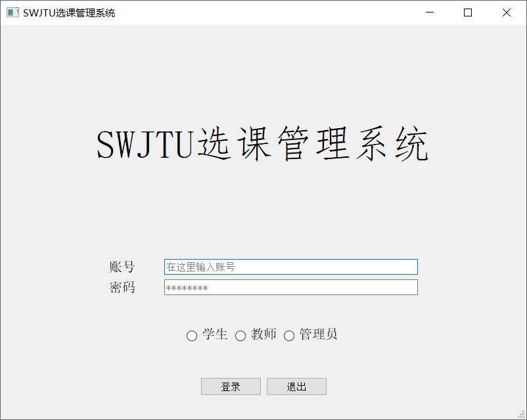This screenshot has width=527, height=420.
Task: Maximize the SWJTU选课管理系统 window
Action: (468, 12)
